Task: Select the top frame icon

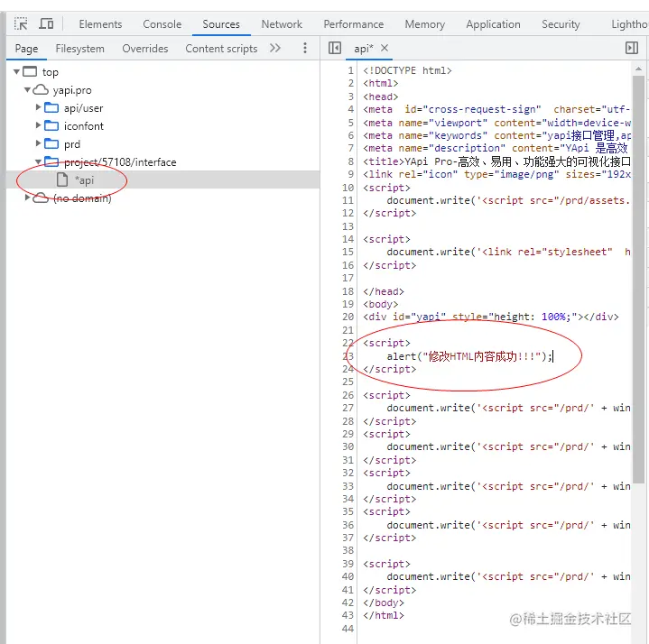Action: (x=30, y=71)
